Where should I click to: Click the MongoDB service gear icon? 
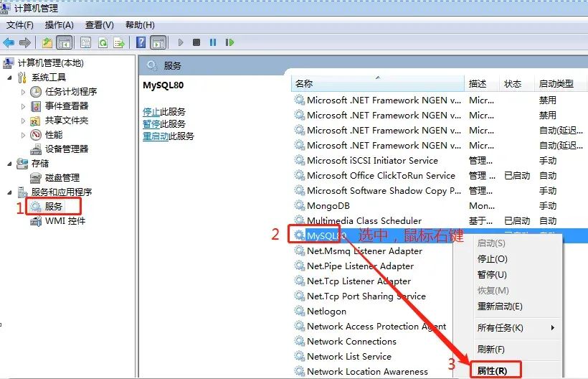coord(299,205)
